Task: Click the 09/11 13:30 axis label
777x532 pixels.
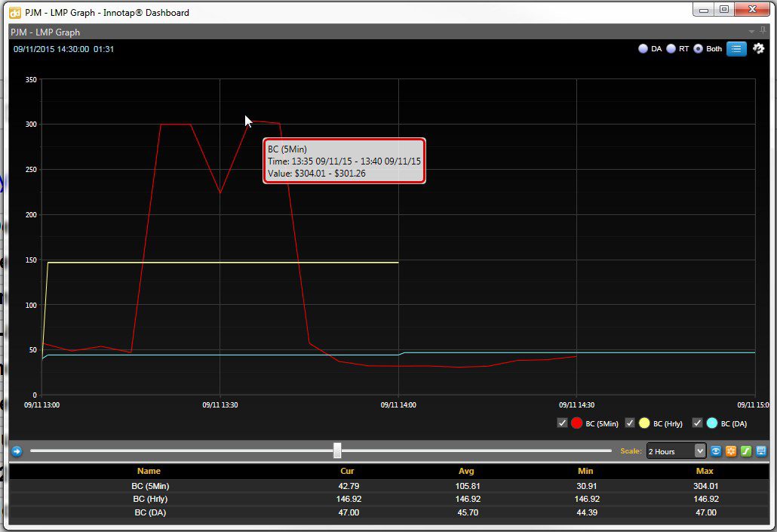Action: pyautogui.click(x=220, y=405)
